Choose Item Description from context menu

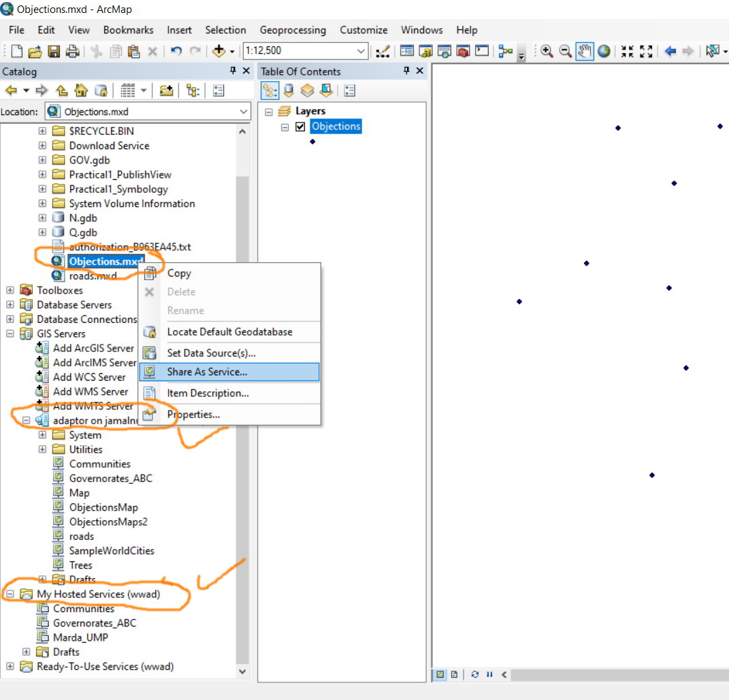[x=229, y=394]
